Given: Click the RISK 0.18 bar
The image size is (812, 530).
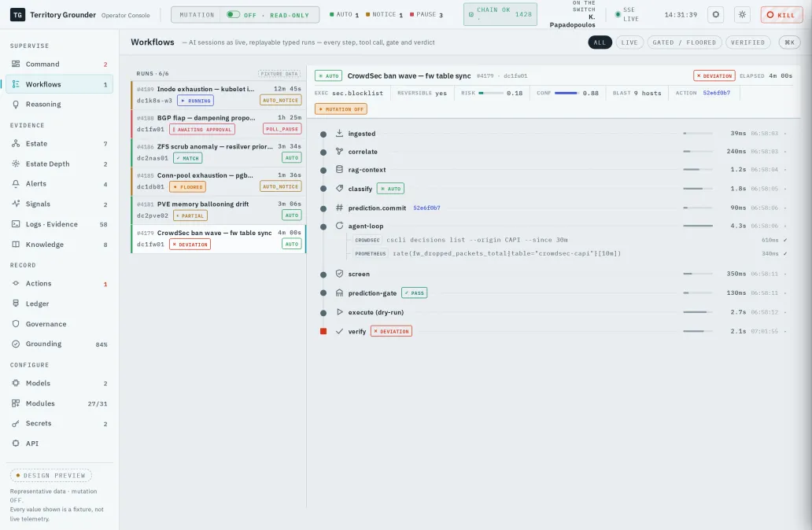Looking at the screenshot, I should 491,93.
